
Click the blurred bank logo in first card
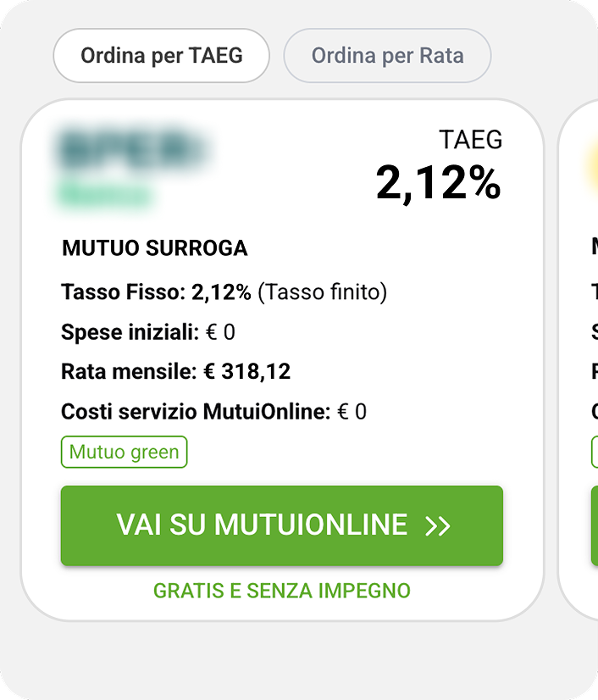coord(134,152)
